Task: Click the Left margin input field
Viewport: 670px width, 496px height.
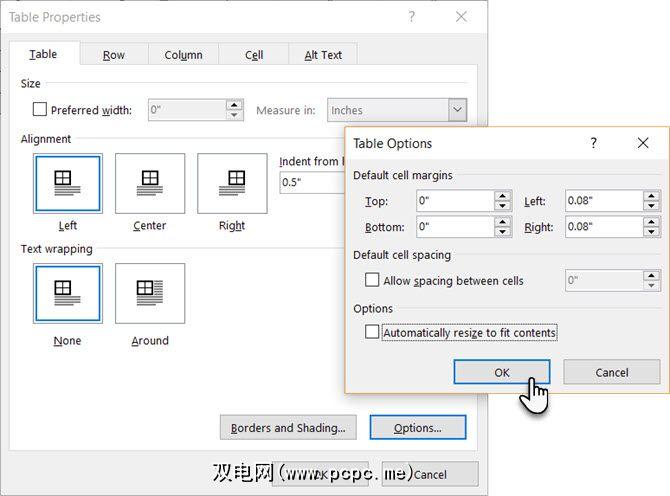Action: [604, 201]
